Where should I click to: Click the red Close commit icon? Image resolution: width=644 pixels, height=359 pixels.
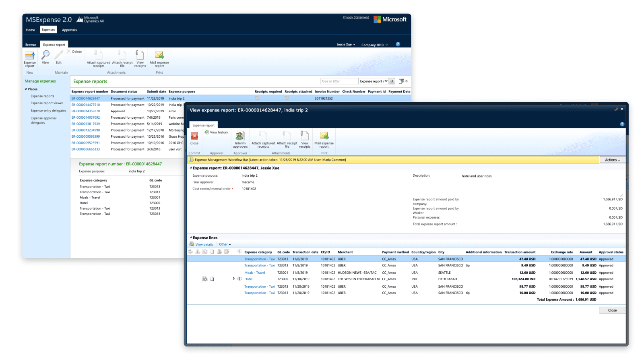click(x=194, y=136)
